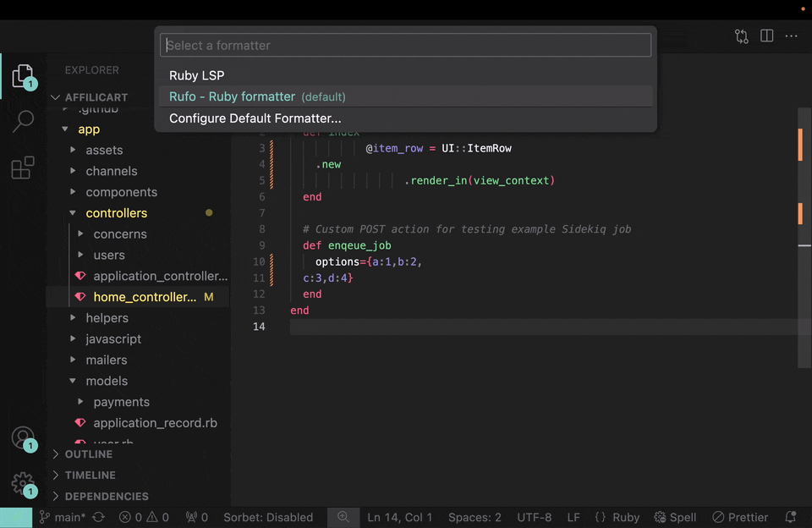Image resolution: width=812 pixels, height=528 pixels.
Task: Open the Explorer view icon
Action: tap(24, 76)
